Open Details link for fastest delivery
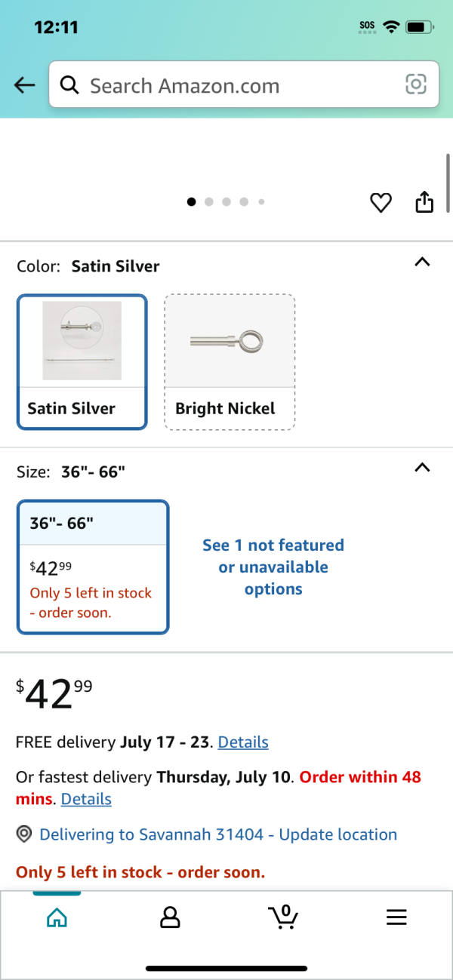453x980 pixels. [86, 799]
